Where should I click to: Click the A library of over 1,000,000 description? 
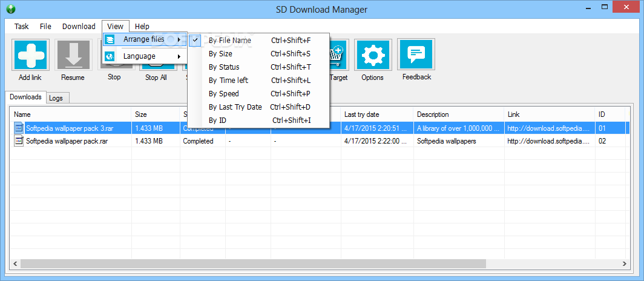[x=458, y=128]
